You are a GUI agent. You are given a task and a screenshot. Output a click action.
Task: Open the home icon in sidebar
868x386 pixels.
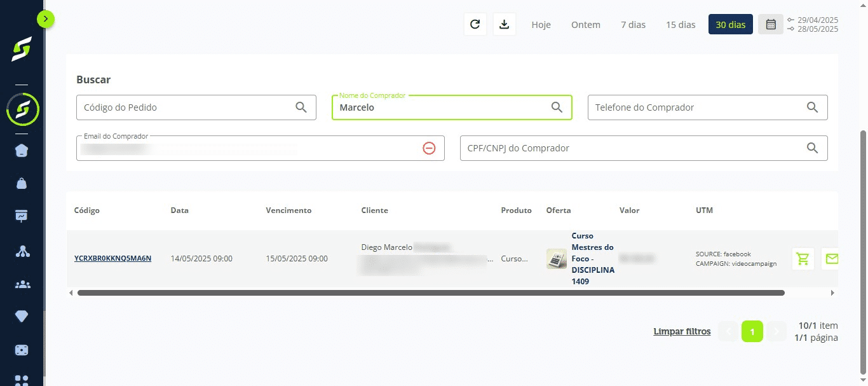[22, 151]
